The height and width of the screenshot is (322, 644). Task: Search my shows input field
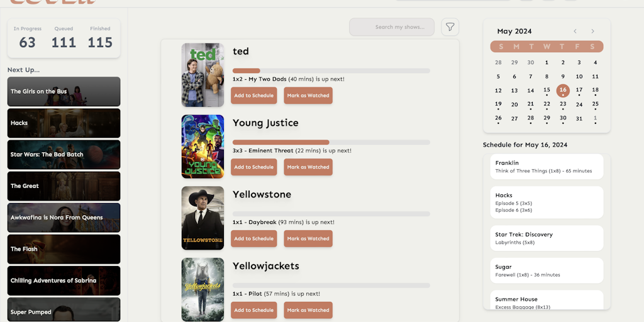392,27
